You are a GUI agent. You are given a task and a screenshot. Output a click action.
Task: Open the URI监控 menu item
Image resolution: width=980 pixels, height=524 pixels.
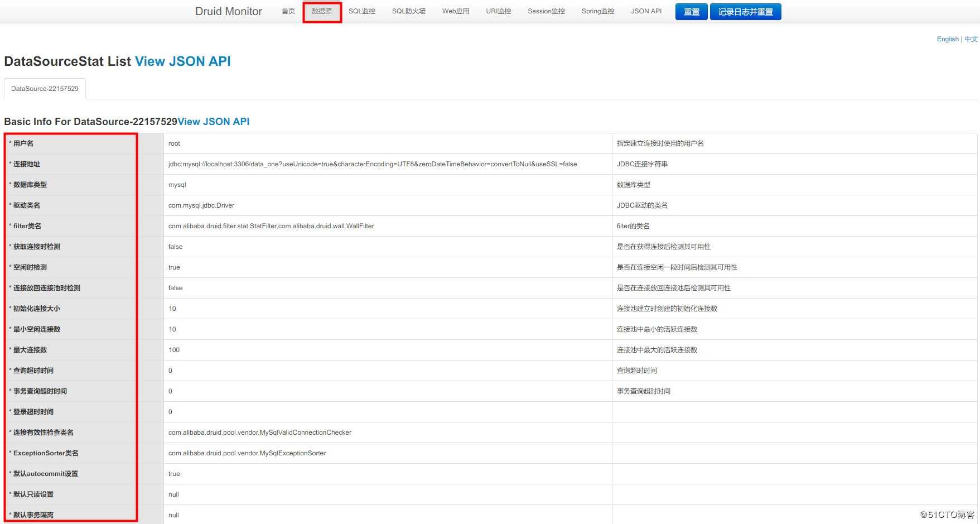point(499,11)
